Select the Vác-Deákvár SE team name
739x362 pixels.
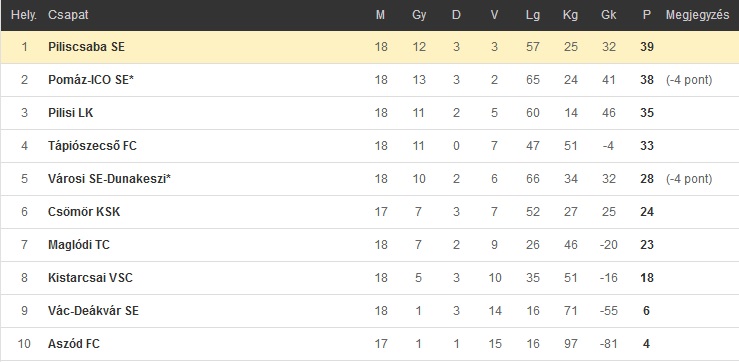point(93,311)
